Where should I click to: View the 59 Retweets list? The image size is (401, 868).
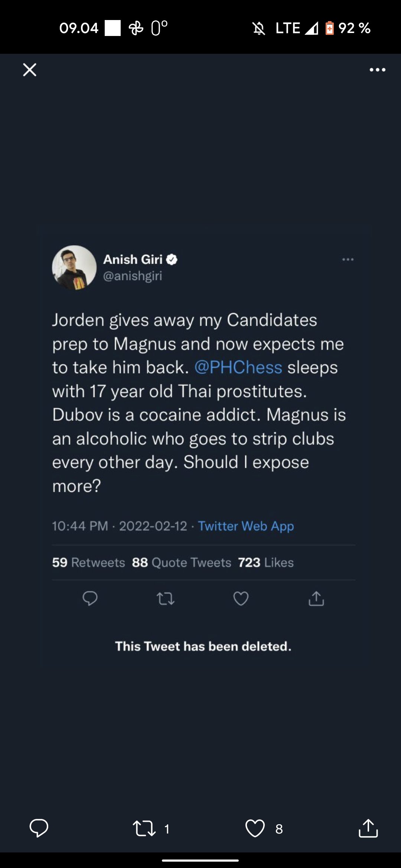point(89,562)
